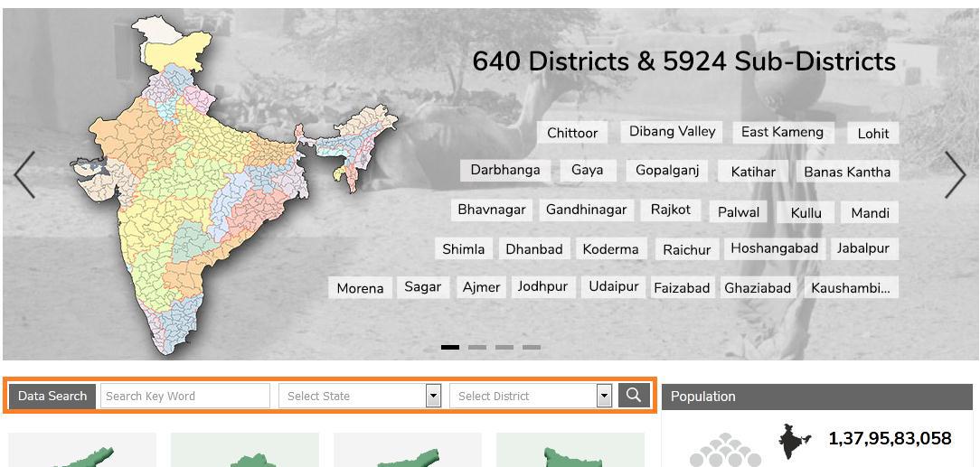Image resolution: width=980 pixels, height=467 pixels.
Task: Jump to fourth carousel slide indicator
Action: tap(532, 347)
